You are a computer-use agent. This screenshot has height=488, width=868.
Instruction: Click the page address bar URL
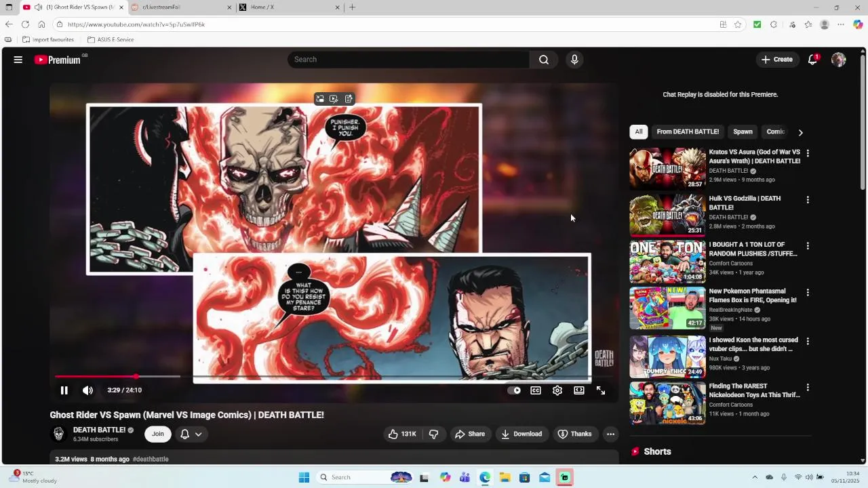click(x=136, y=24)
